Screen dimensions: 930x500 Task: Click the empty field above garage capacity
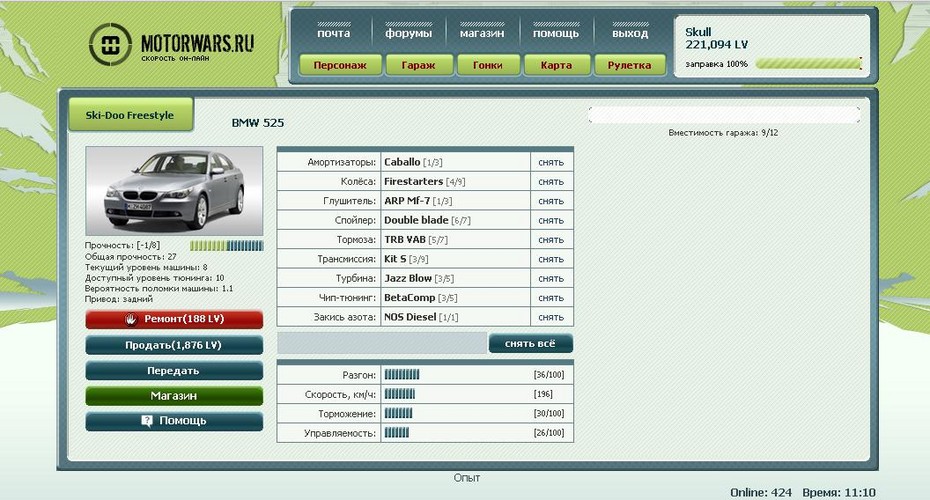tap(724, 115)
